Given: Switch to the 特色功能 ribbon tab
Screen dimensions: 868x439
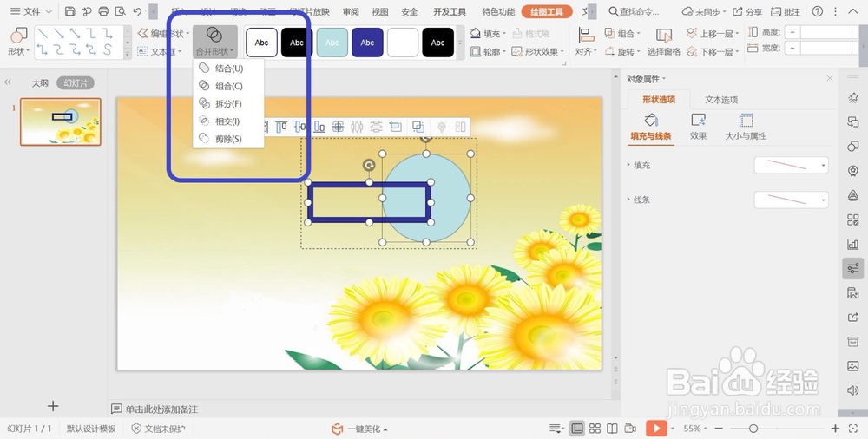Looking at the screenshot, I should point(498,11).
